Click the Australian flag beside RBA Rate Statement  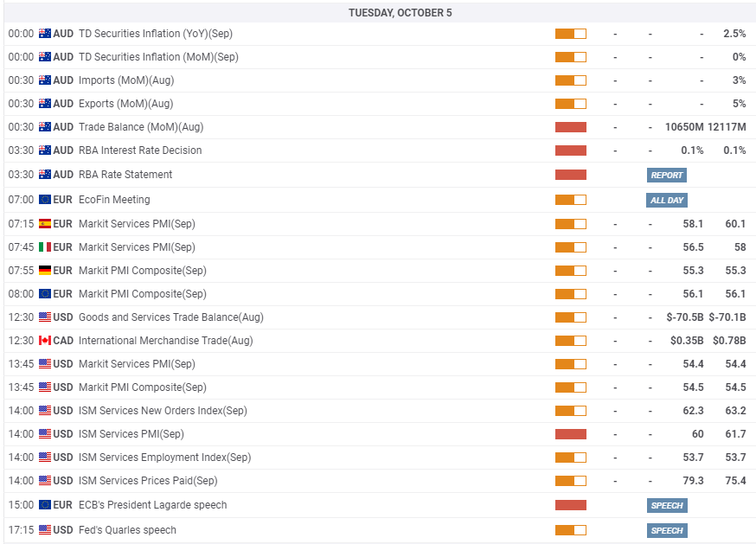[x=45, y=175]
